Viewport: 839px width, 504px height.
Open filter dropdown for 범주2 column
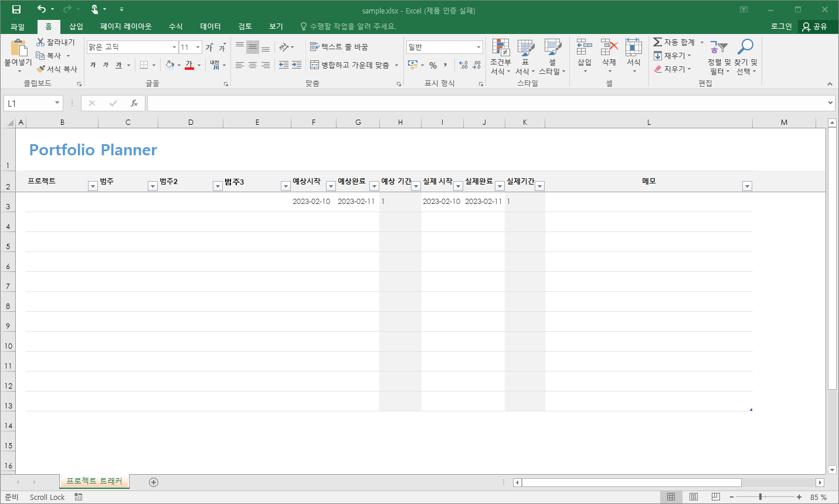[x=218, y=186]
